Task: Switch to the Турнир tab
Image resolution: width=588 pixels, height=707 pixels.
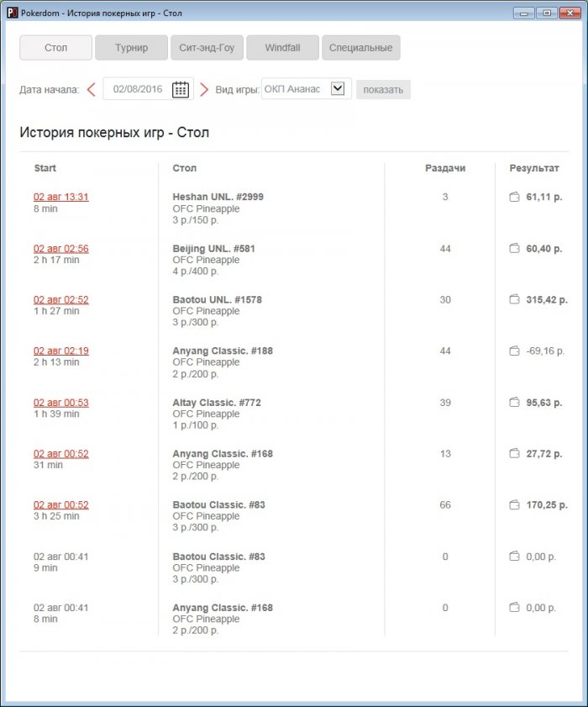Action: [131, 48]
